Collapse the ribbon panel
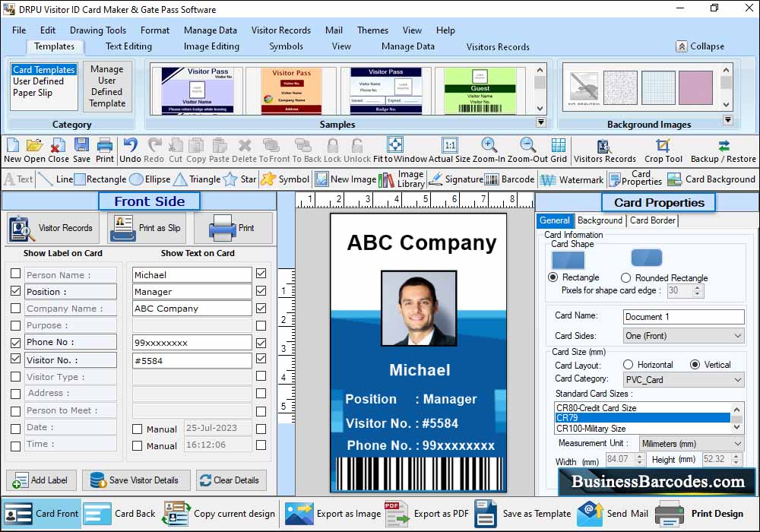The width and height of the screenshot is (760, 532). pyautogui.click(x=701, y=46)
